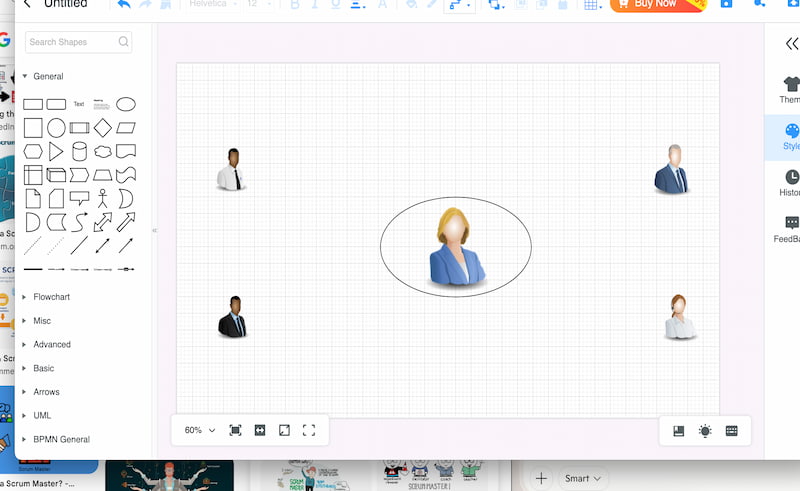Screen dimensions: 800x491
Task: Click the Buy Now button
Action: click(x=658, y=5)
